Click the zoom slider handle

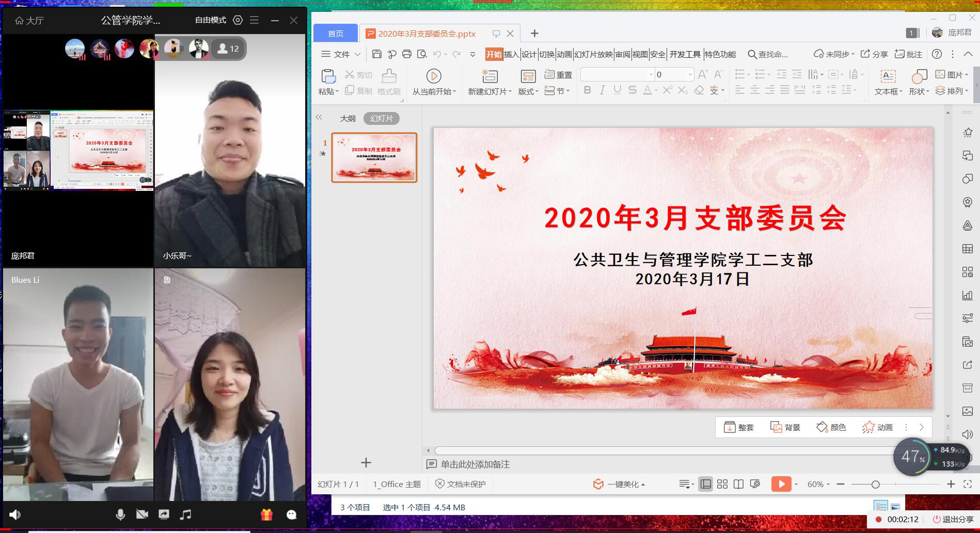coord(875,484)
